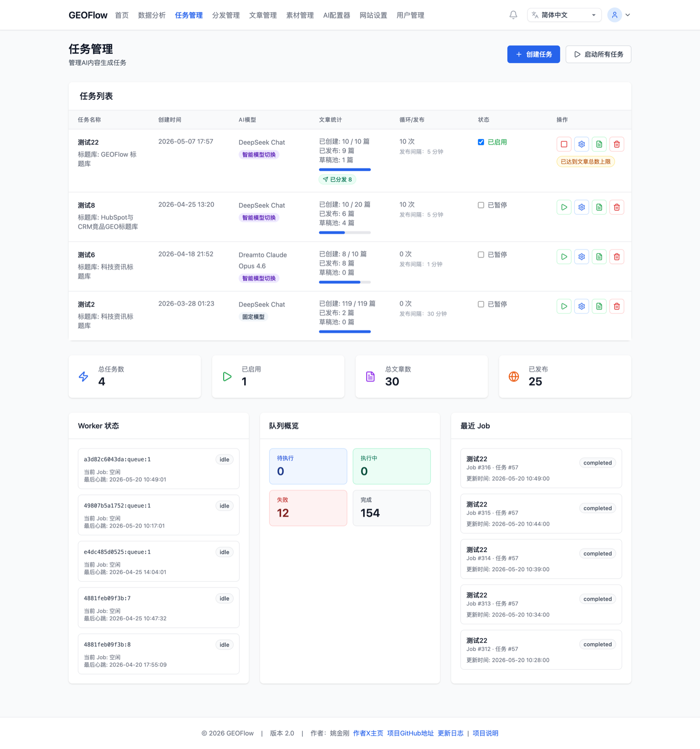Click the GEOFlow logo
700x749 pixels.
click(88, 15)
